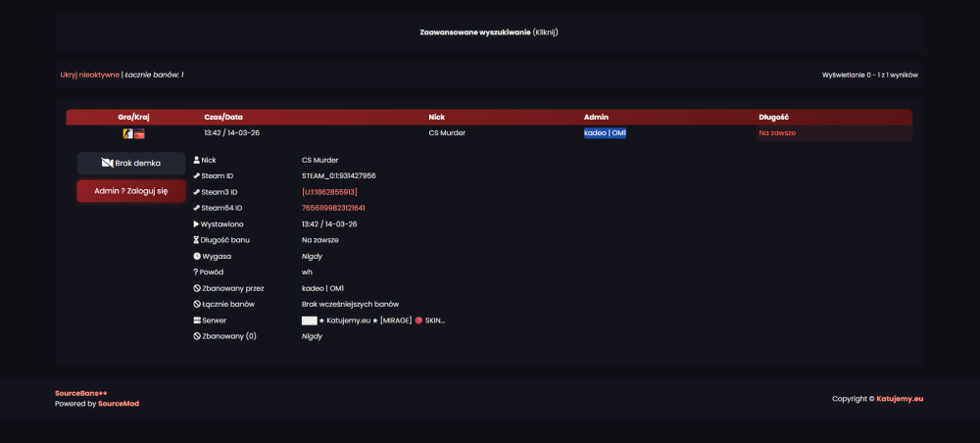Open the Steam3 ID link [U:1:1862855913]
Image resolution: width=980 pixels, height=443 pixels.
(329, 192)
